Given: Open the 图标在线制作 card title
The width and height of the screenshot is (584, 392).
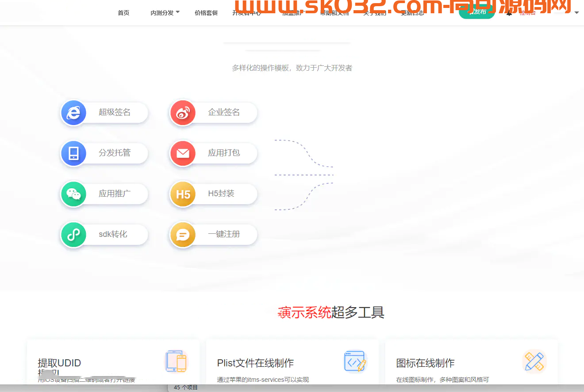Looking at the screenshot, I should coord(425,363).
